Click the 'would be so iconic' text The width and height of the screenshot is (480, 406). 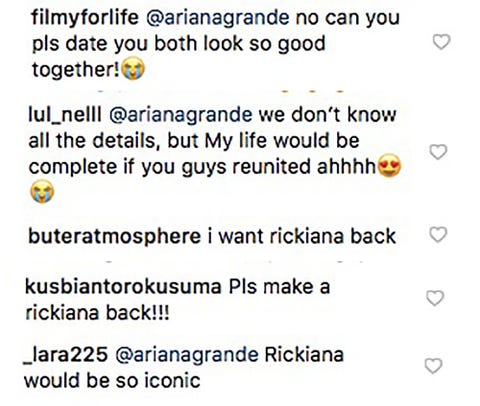pyautogui.click(x=112, y=381)
